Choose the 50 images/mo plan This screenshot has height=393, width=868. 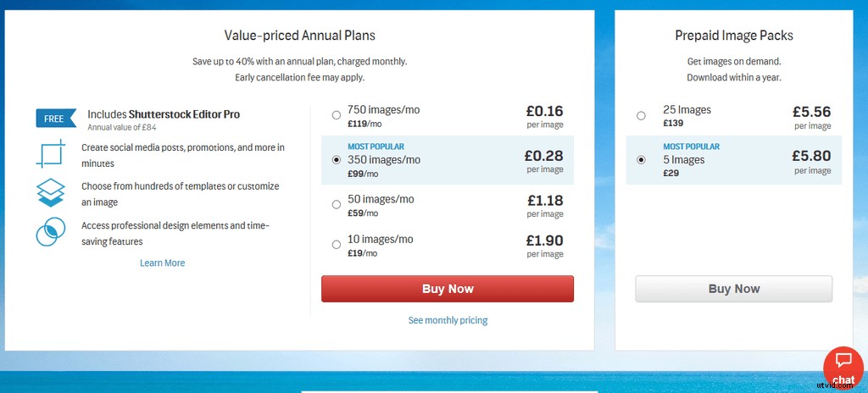click(337, 204)
